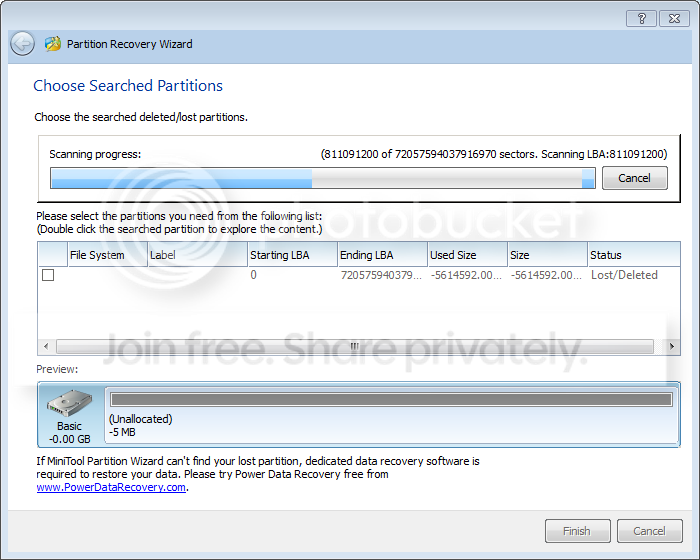Click the horizontal scrollbar thumb in partition list
This screenshot has width=700, height=560.
355,346
